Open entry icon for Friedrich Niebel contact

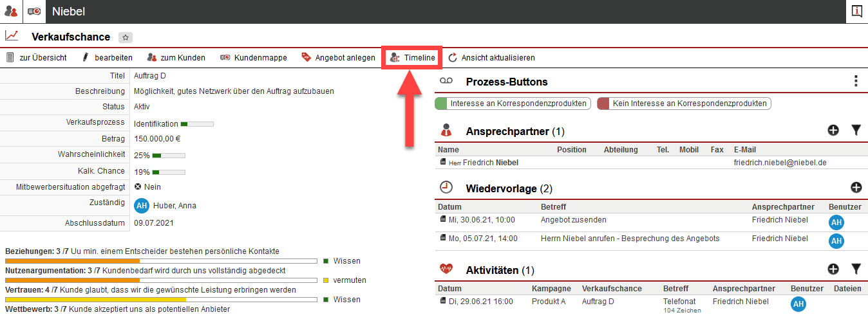click(x=443, y=163)
